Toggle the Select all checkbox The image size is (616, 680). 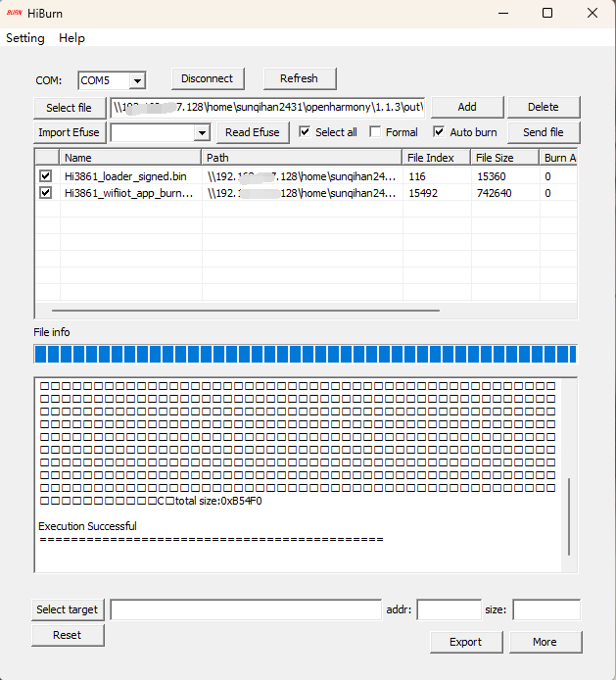(x=305, y=132)
